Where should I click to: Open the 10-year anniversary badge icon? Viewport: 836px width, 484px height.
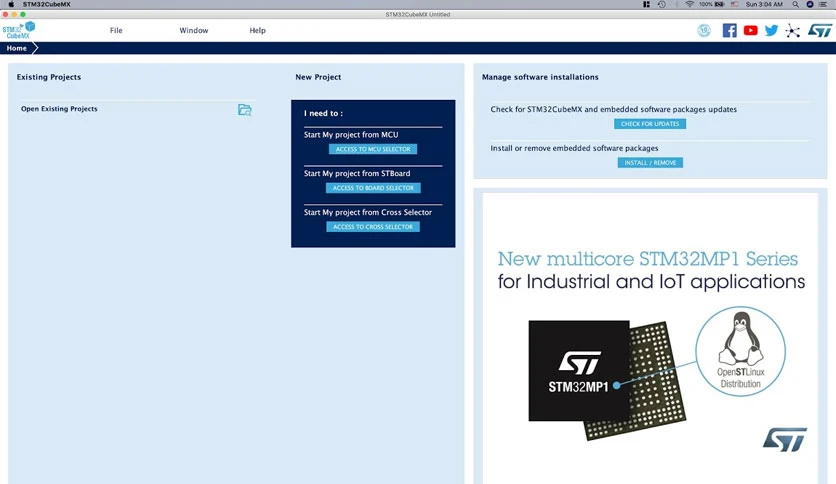704,30
